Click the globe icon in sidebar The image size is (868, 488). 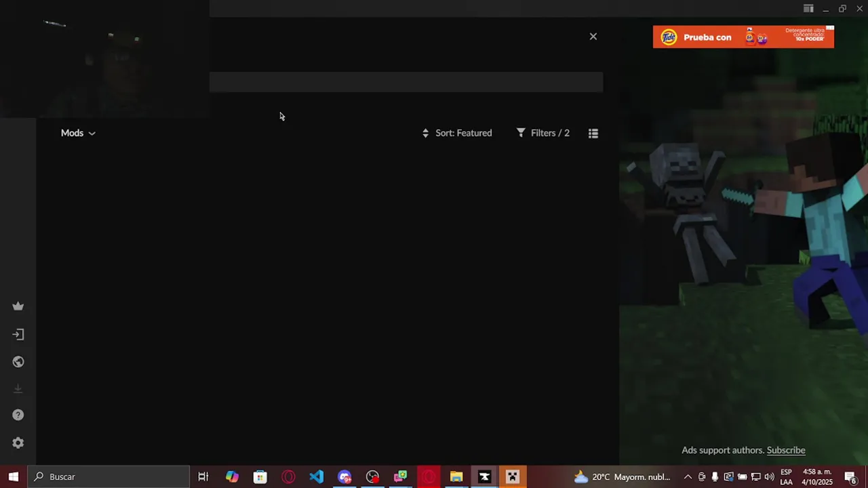[18, 362]
